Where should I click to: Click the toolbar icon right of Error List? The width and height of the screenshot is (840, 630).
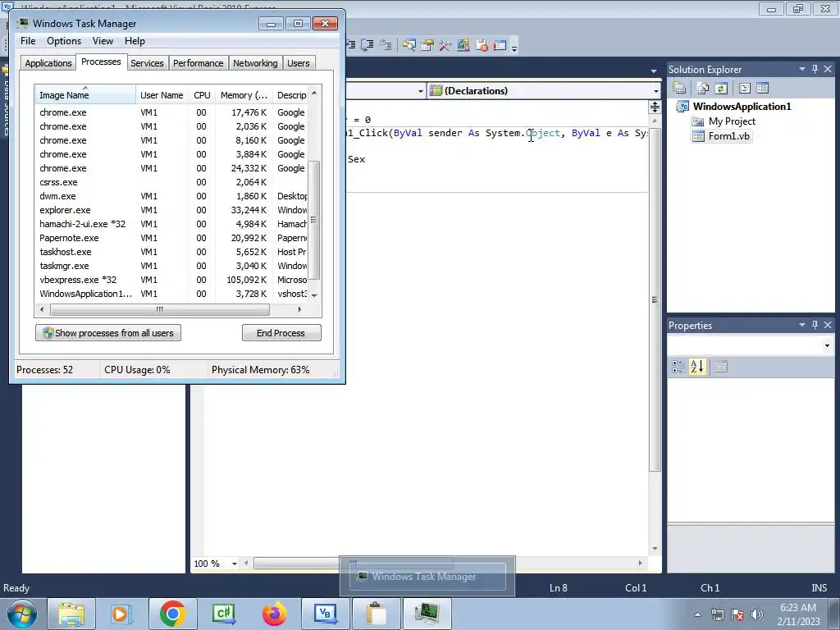pos(500,46)
